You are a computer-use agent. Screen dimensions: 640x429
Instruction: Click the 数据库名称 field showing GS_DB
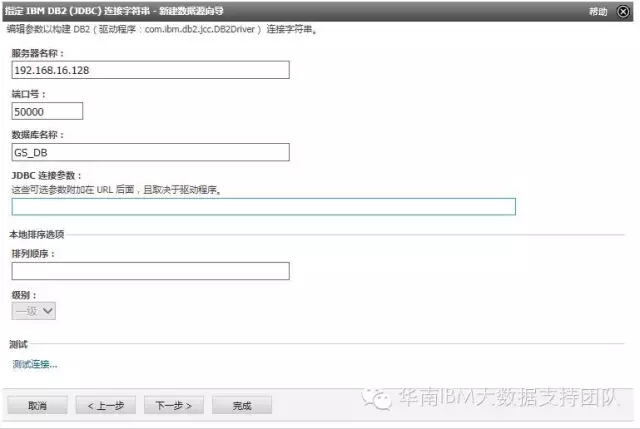(151, 152)
